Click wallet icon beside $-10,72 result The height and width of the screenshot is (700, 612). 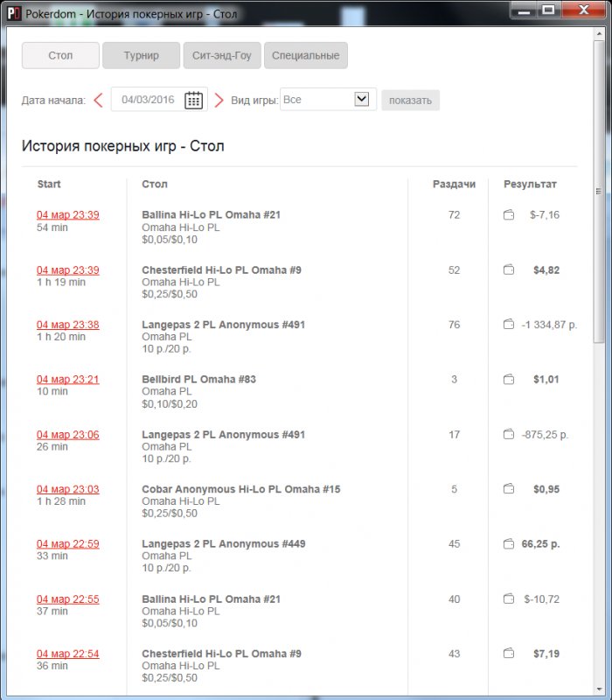pyautogui.click(x=509, y=598)
